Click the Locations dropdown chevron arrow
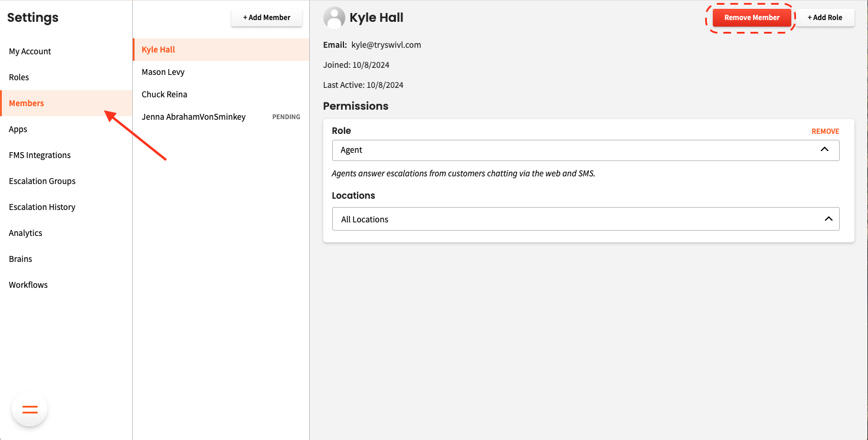 [x=828, y=219]
